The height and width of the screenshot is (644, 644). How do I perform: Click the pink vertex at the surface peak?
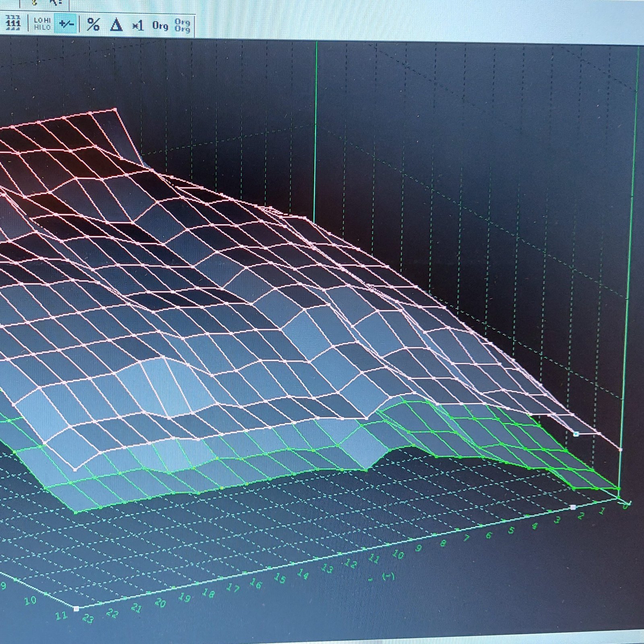[x=116, y=109]
